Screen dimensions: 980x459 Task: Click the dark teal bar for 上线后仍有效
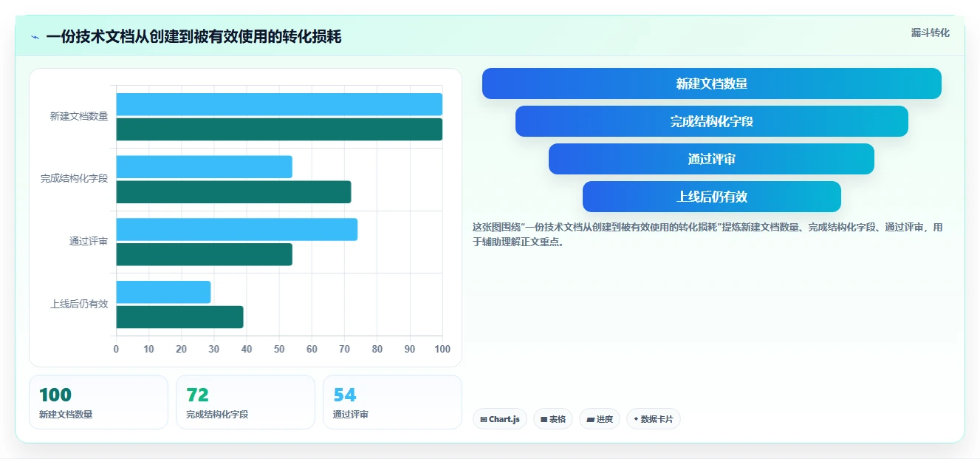pyautogui.click(x=179, y=317)
